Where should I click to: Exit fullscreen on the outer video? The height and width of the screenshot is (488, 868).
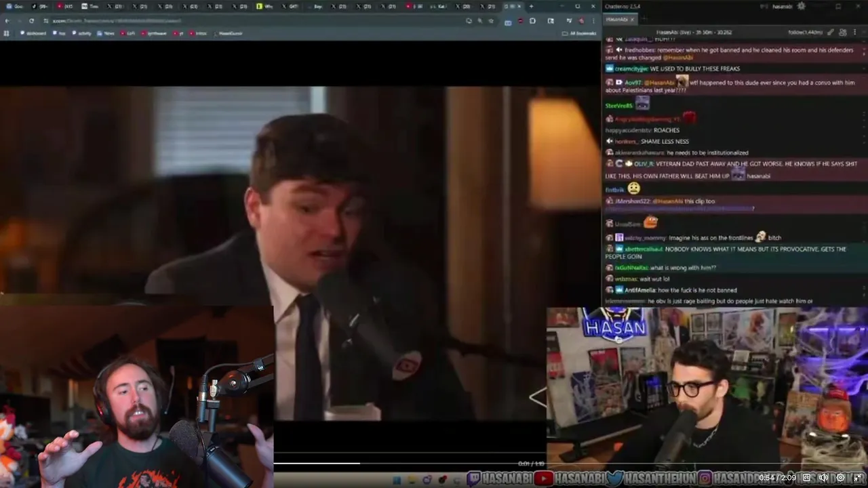tap(857, 478)
